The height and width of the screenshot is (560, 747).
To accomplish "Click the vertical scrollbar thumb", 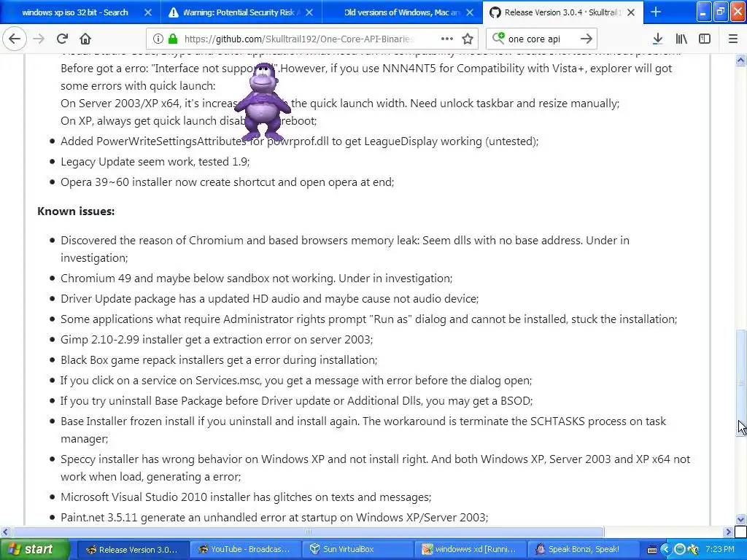I will (x=741, y=382).
